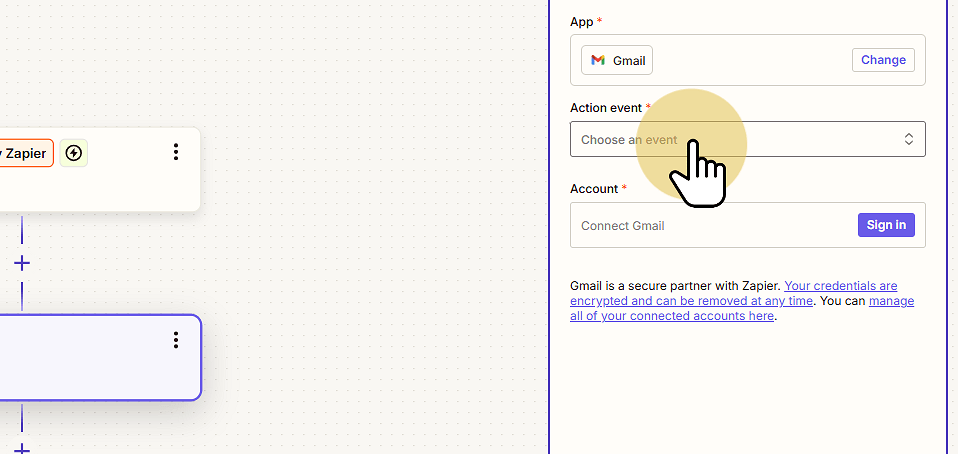Image resolution: width=958 pixels, height=454 pixels.
Task: Open manage all connected accounts link
Action: (742, 309)
